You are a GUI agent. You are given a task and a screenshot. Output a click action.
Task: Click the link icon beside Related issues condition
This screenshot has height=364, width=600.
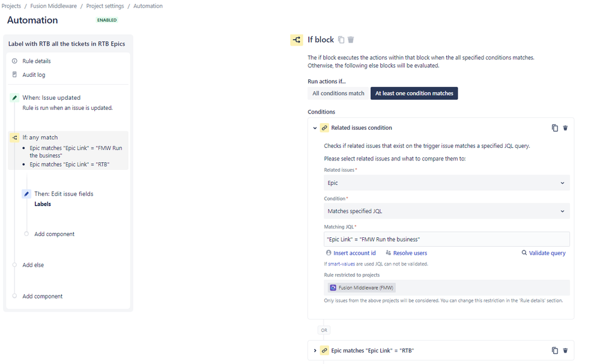click(324, 128)
